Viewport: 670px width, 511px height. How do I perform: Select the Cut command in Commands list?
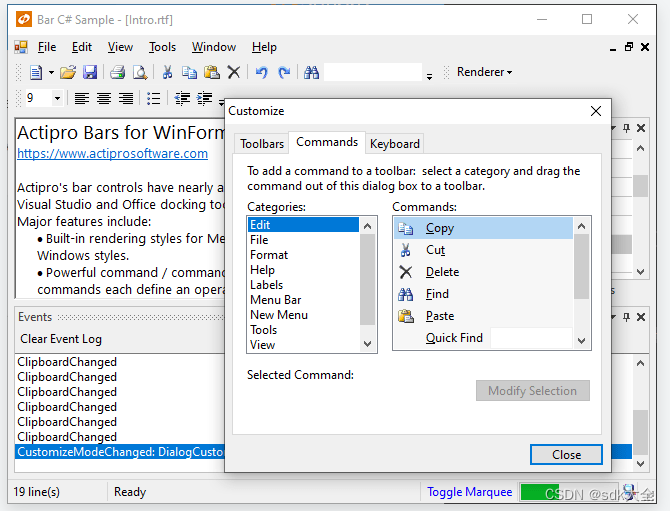[x=483, y=250]
